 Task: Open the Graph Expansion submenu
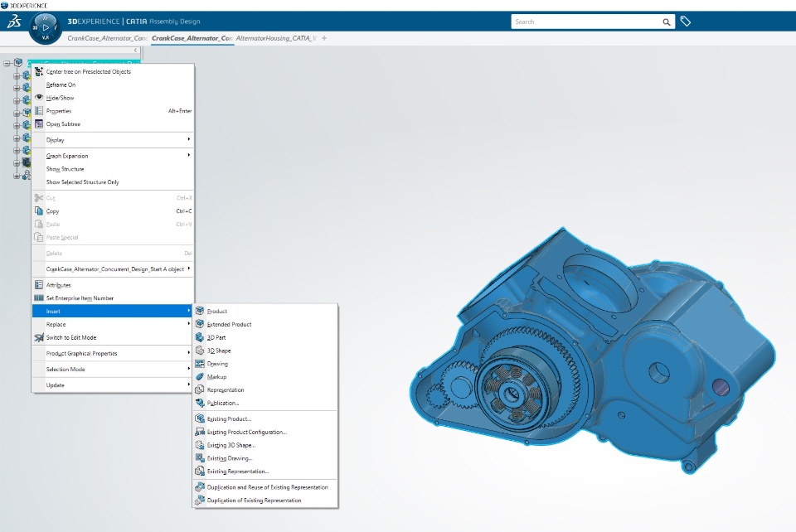tap(113, 156)
